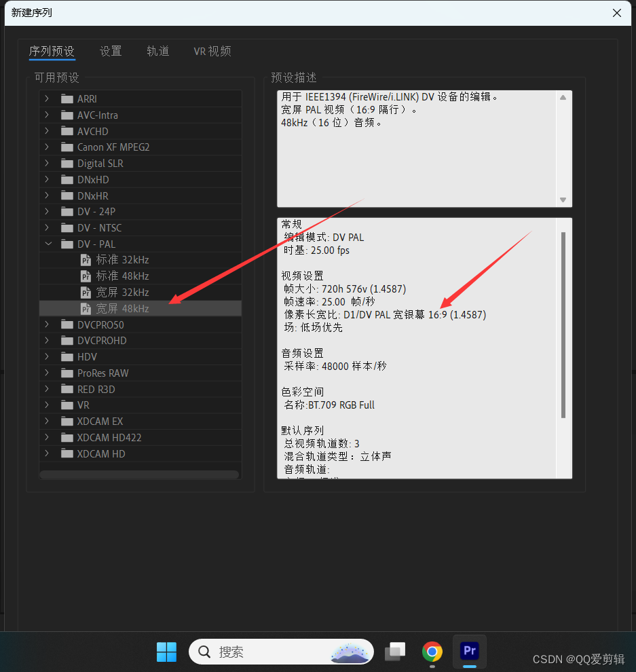Viewport: 636px width, 672px height.
Task: Switch to the 轨道 tab
Action: 158,52
